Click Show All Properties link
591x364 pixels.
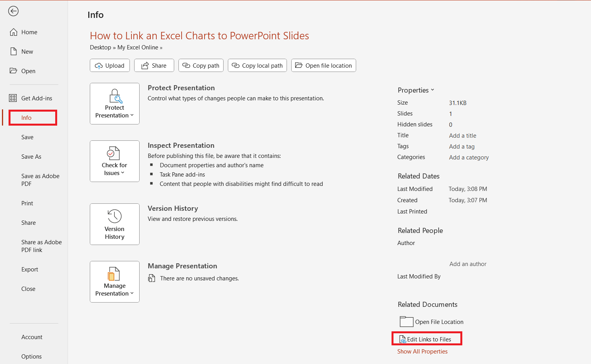point(422,352)
